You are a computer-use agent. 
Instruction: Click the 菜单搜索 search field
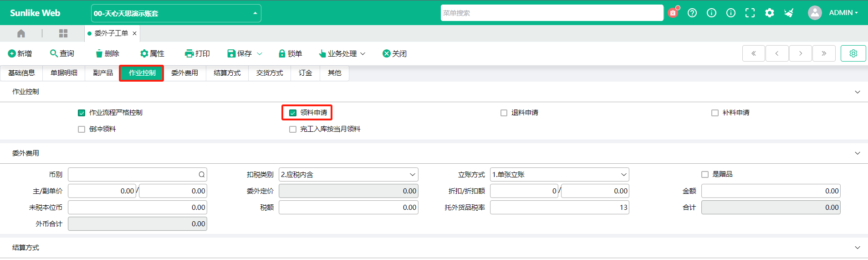pyautogui.click(x=551, y=13)
